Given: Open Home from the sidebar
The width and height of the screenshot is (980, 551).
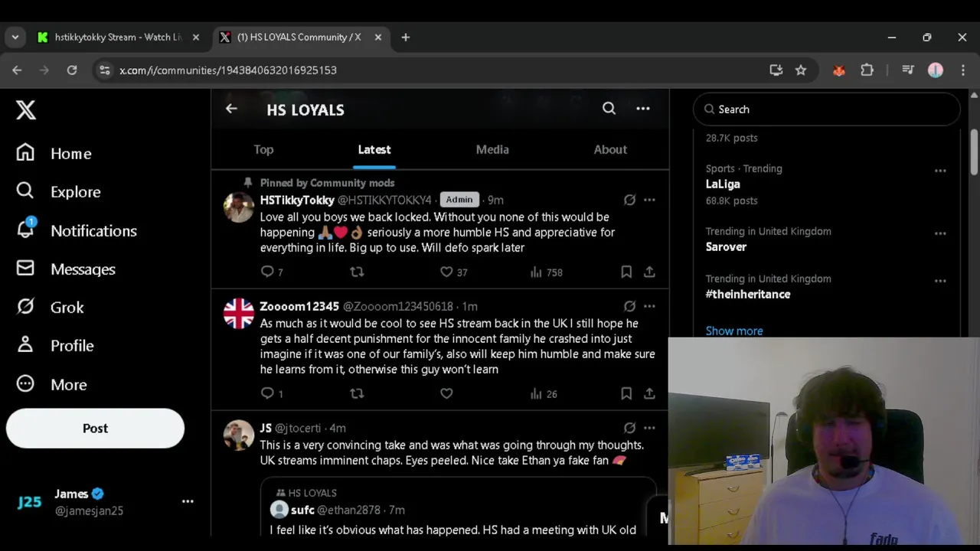Looking at the screenshot, I should click(x=54, y=154).
